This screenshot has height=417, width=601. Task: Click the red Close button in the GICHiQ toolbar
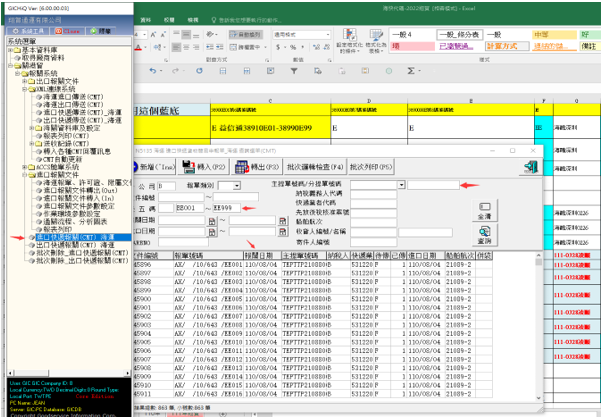[x=66, y=32]
